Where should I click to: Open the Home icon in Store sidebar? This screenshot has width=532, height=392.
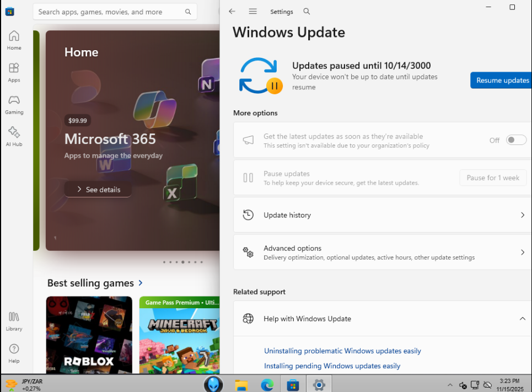coord(14,40)
